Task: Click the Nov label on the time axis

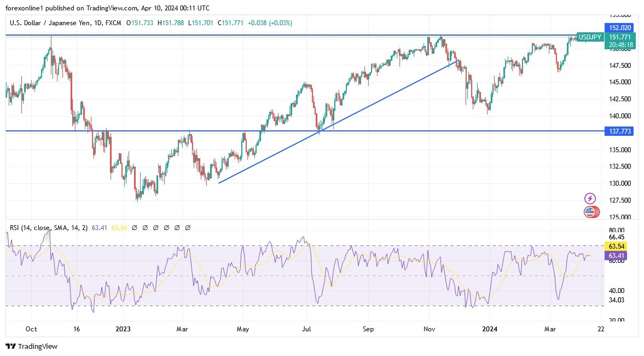Action: [x=429, y=329]
